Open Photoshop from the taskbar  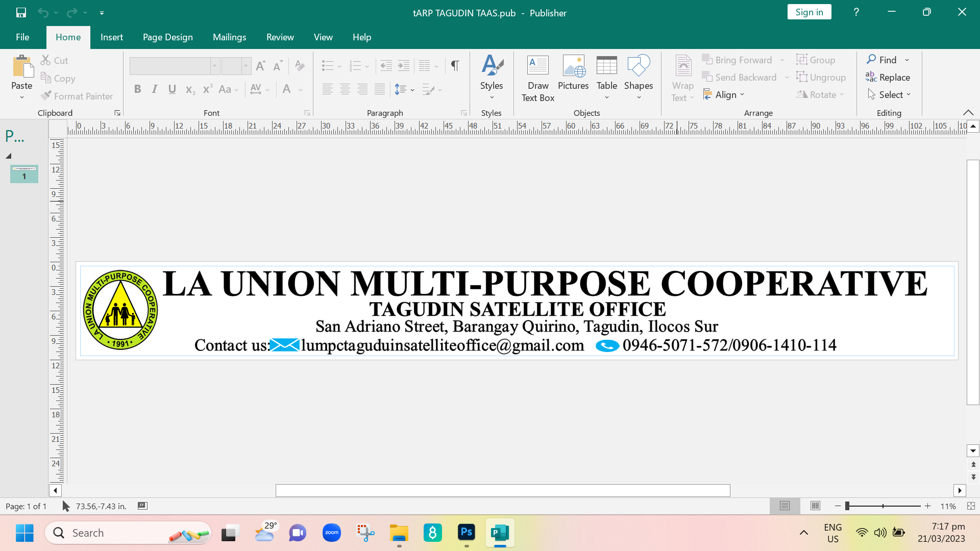[466, 533]
